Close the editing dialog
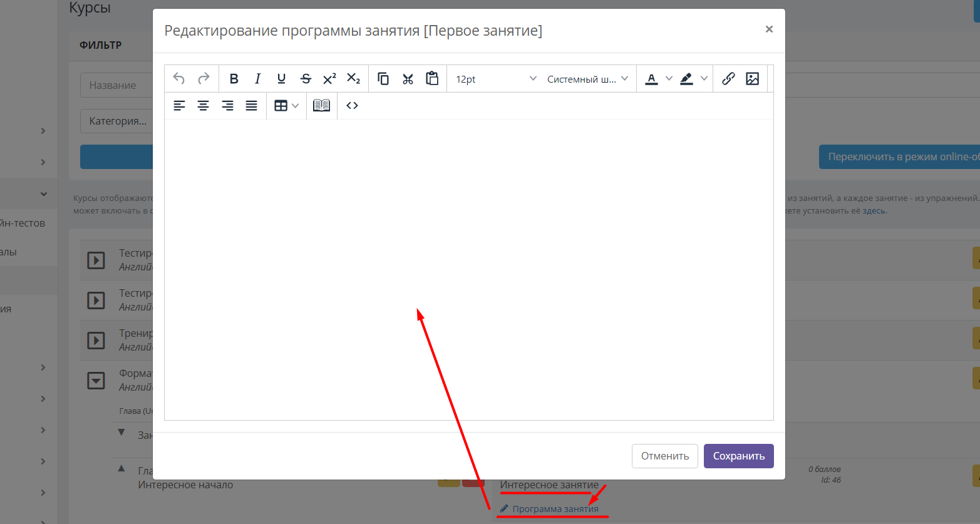This screenshot has height=524, width=980. click(x=769, y=29)
